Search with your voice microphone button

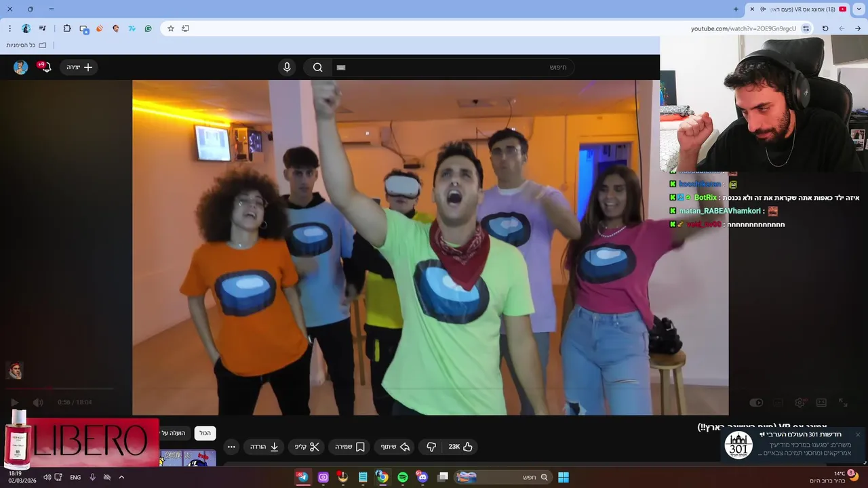pyautogui.click(x=287, y=67)
